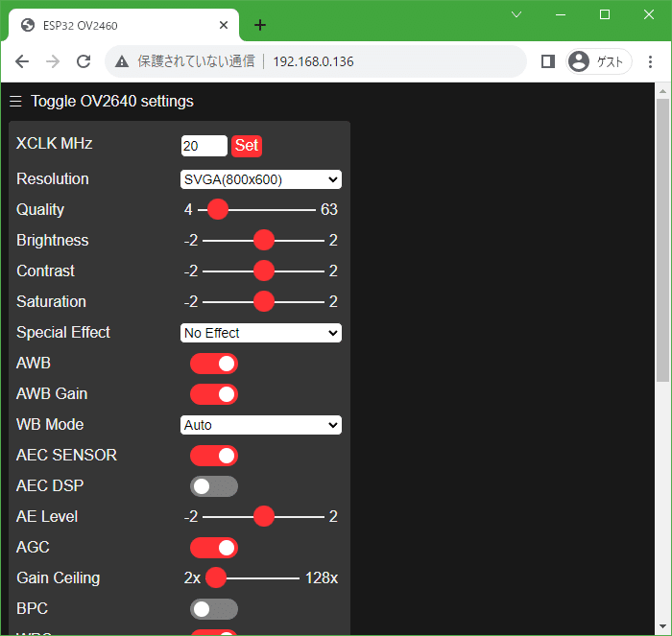The height and width of the screenshot is (636, 672).
Task: Click the scrollbar up arrow
Action: pyautogui.click(x=662, y=91)
